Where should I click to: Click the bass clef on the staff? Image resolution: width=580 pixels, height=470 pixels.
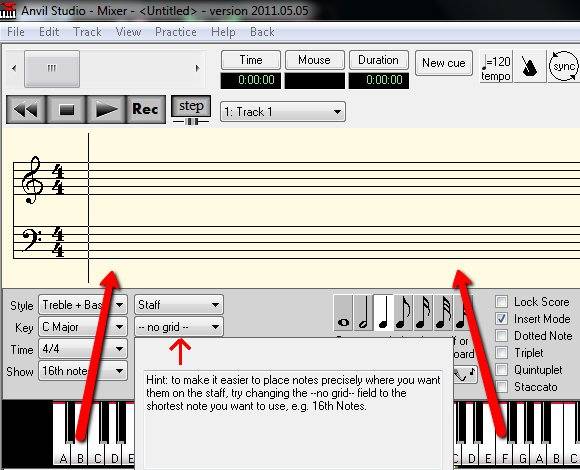[32, 240]
